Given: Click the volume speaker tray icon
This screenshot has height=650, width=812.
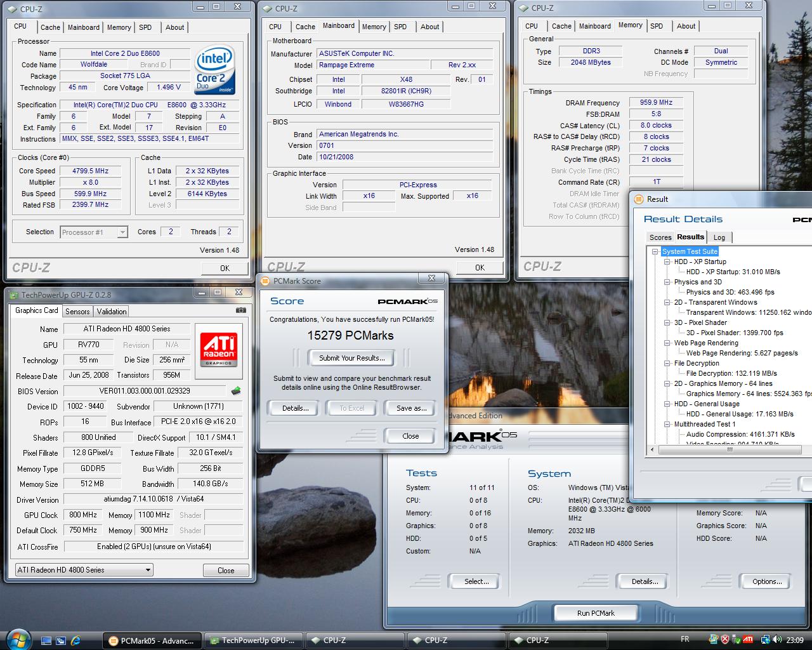Looking at the screenshot, I should click(777, 640).
